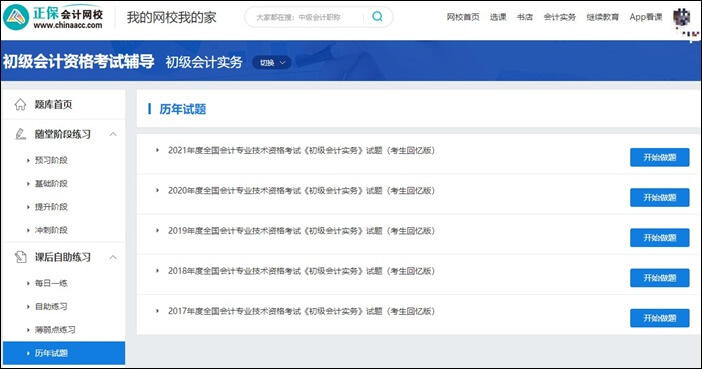
Task: Start the 2019年度 exam with 开始做题
Action: pyautogui.click(x=659, y=238)
